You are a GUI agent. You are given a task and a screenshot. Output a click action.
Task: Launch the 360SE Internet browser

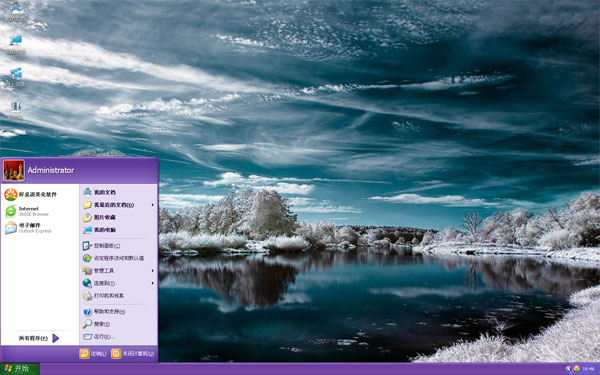click(40, 211)
